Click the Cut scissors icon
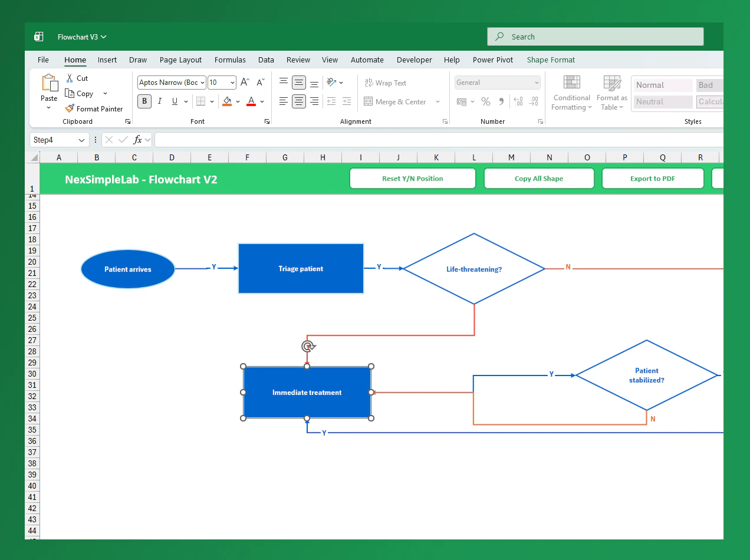This screenshot has height=560, width=750. coord(70,78)
